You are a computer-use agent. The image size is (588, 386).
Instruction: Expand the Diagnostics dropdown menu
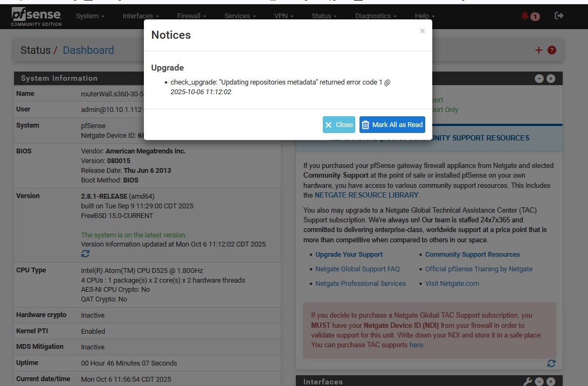click(x=376, y=16)
